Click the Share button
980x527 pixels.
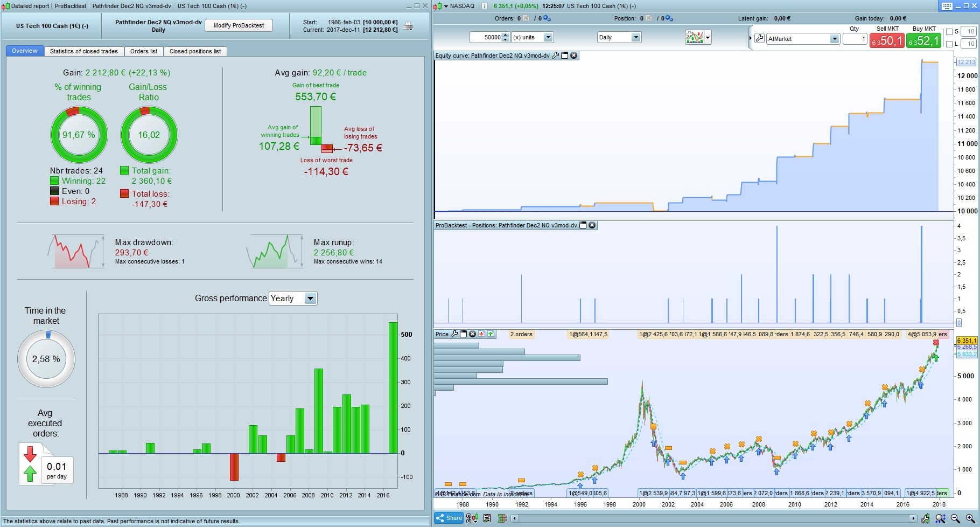[449, 518]
